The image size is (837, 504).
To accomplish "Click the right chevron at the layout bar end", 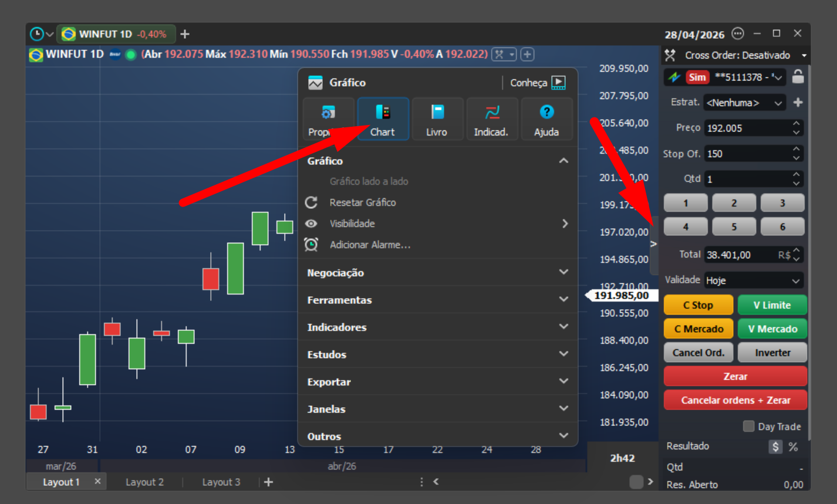I will (650, 482).
